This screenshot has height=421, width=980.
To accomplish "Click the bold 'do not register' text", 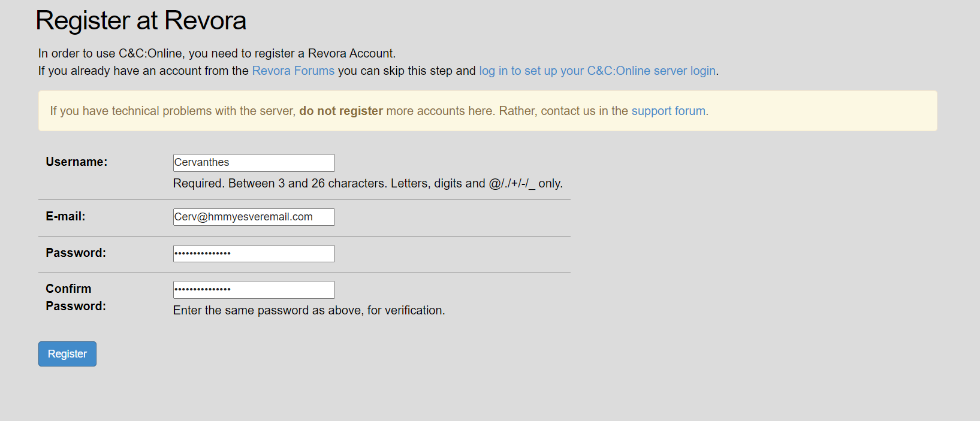I will click(x=340, y=111).
